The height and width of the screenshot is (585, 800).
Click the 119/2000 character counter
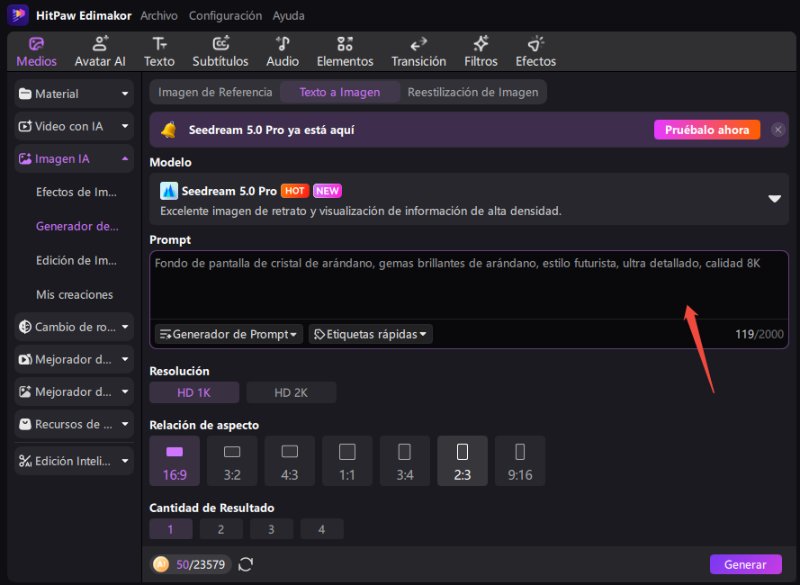(759, 334)
